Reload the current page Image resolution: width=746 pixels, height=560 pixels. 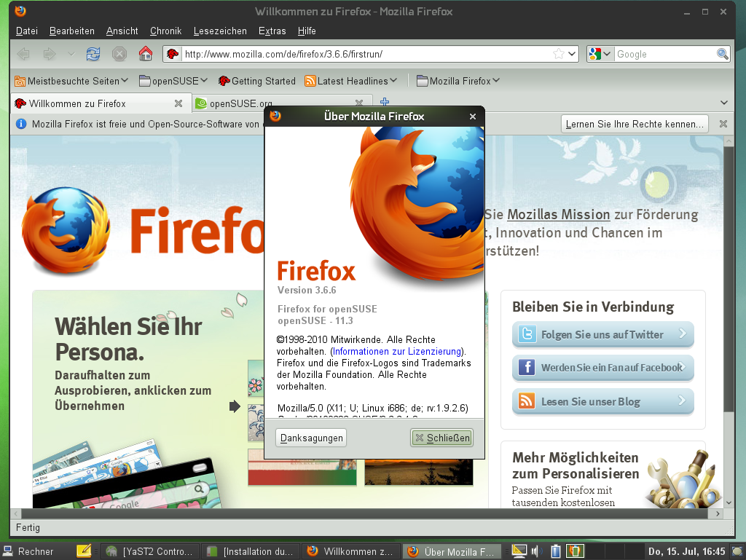coord(93,53)
